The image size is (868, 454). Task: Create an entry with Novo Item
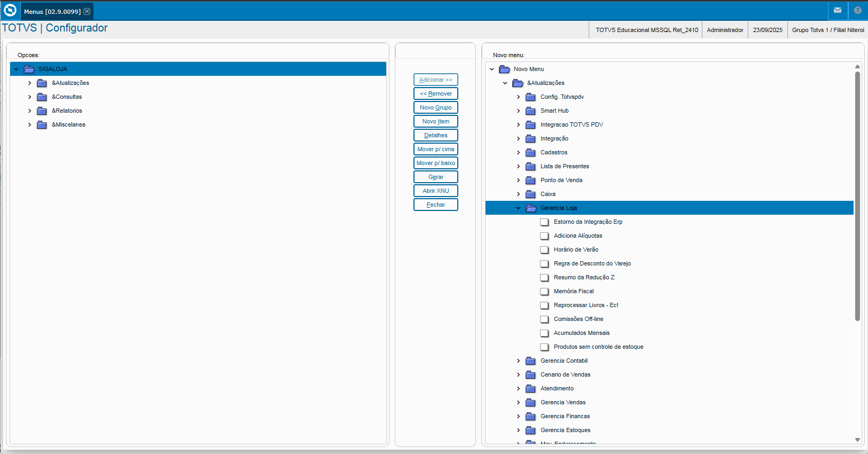(436, 121)
